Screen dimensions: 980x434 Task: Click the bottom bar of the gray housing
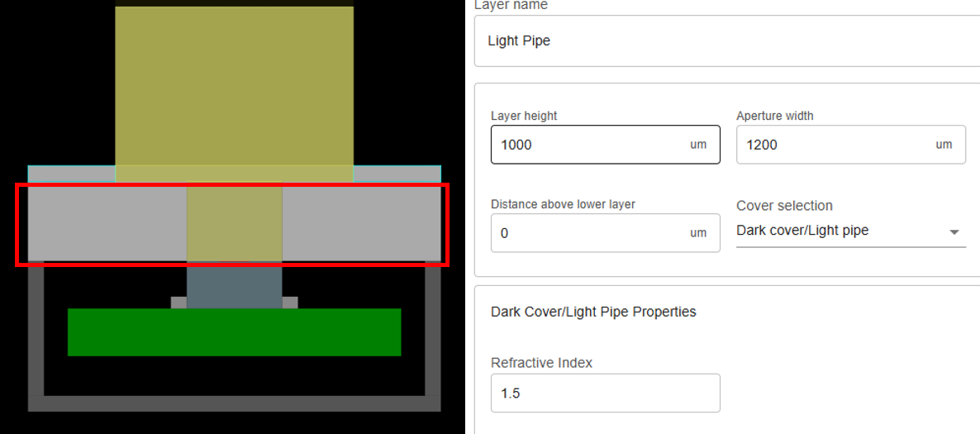[x=234, y=403]
